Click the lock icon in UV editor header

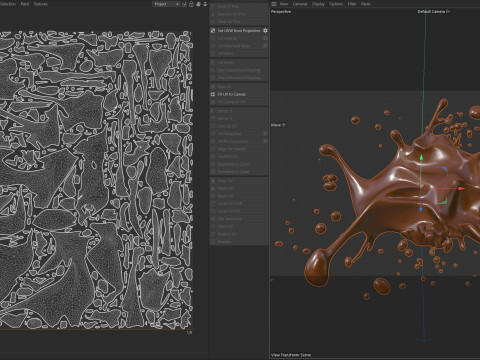point(191,4)
